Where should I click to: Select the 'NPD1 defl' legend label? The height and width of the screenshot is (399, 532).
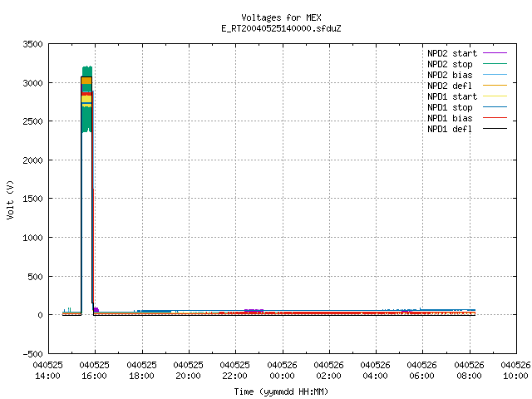(450, 130)
